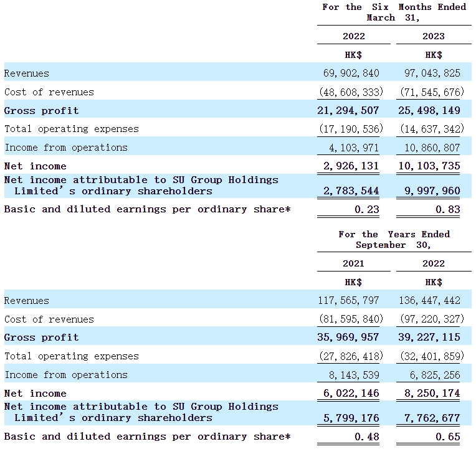Click the 2023 six-month revenues value 97,043,825
Image resolution: width=476 pixels, height=449 pixels.
(433, 73)
